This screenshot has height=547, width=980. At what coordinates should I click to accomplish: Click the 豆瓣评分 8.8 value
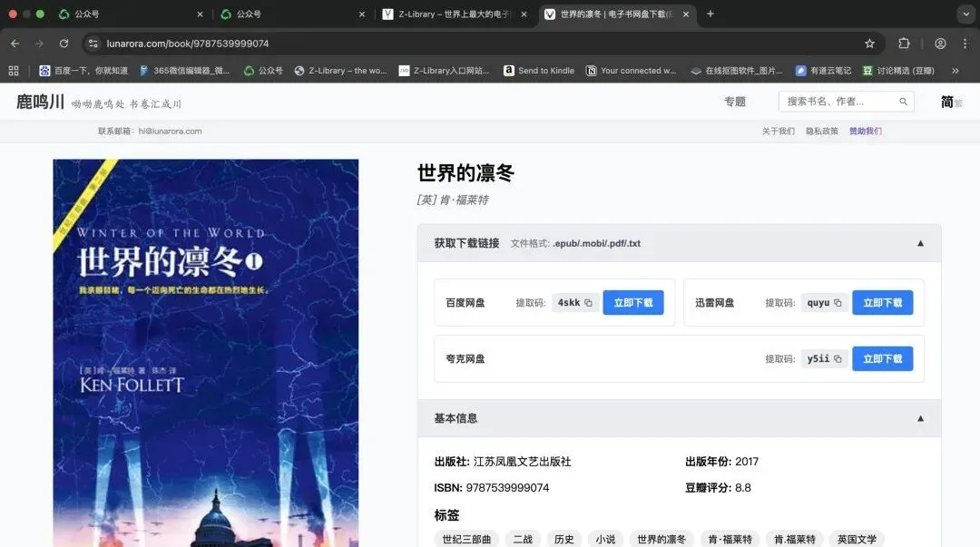coord(743,488)
